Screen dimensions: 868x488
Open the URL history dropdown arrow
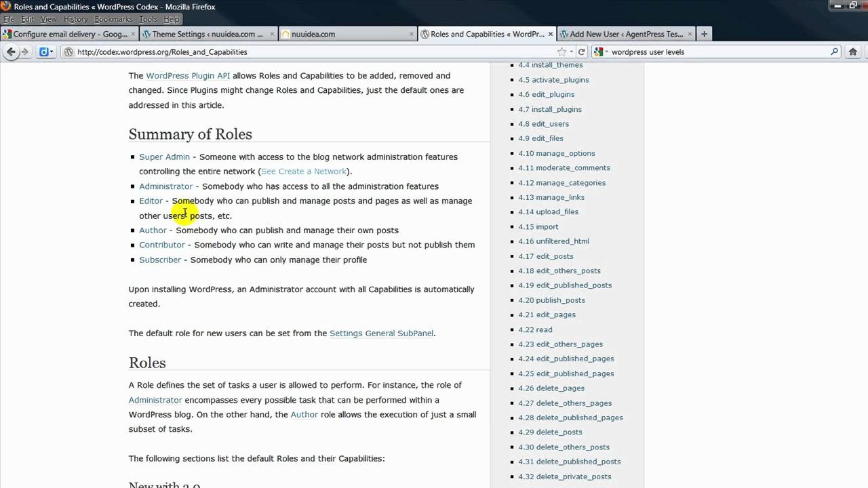572,52
